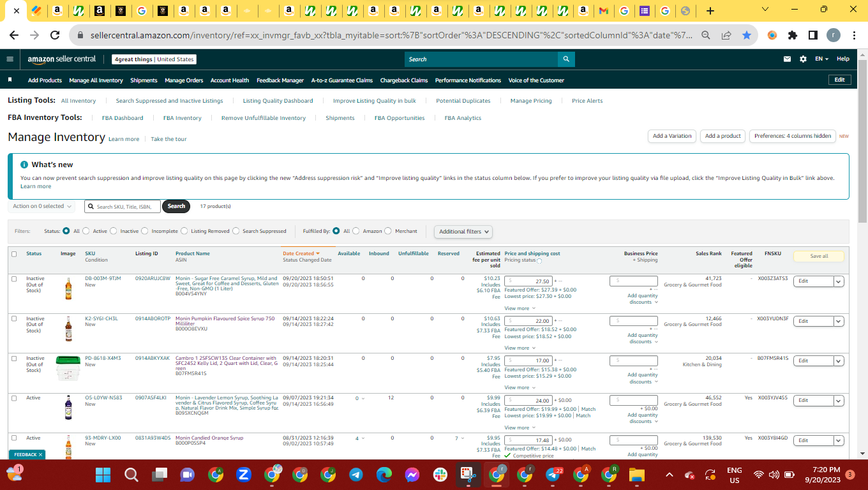The image size is (868, 490).
Task: Open the Chrome three-dot menu
Action: click(x=854, y=36)
